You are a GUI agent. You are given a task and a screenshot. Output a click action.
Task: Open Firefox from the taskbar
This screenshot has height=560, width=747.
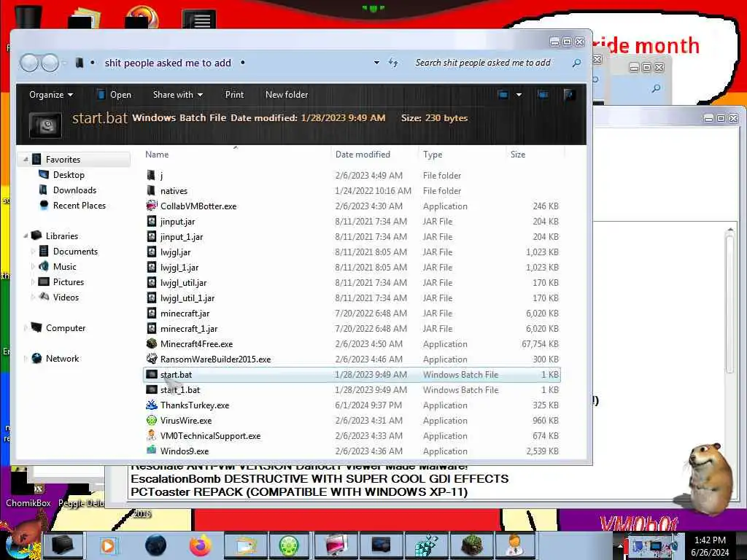pyautogui.click(x=200, y=545)
